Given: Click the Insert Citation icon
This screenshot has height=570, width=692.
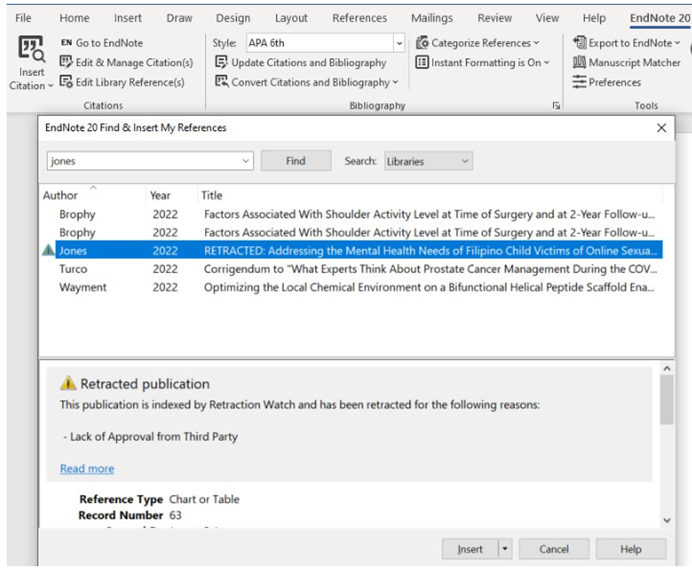Looking at the screenshot, I should click(x=31, y=49).
